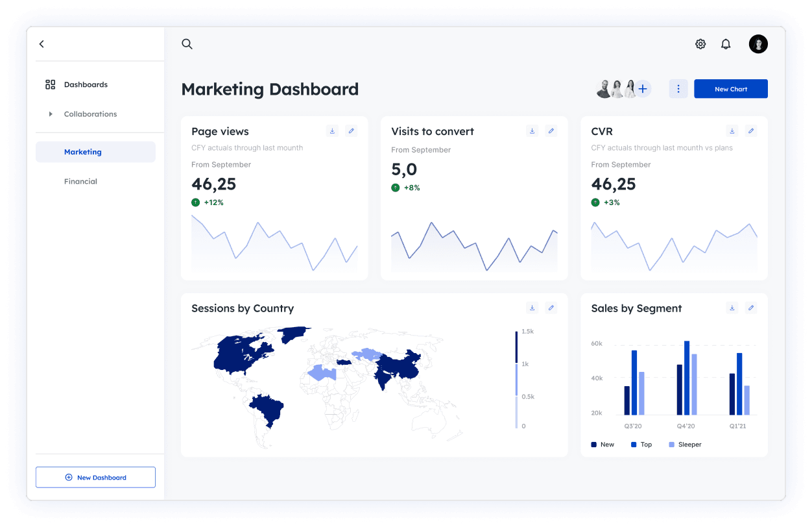Open search with the magnifier icon
The image size is (812, 527).
coord(187,44)
